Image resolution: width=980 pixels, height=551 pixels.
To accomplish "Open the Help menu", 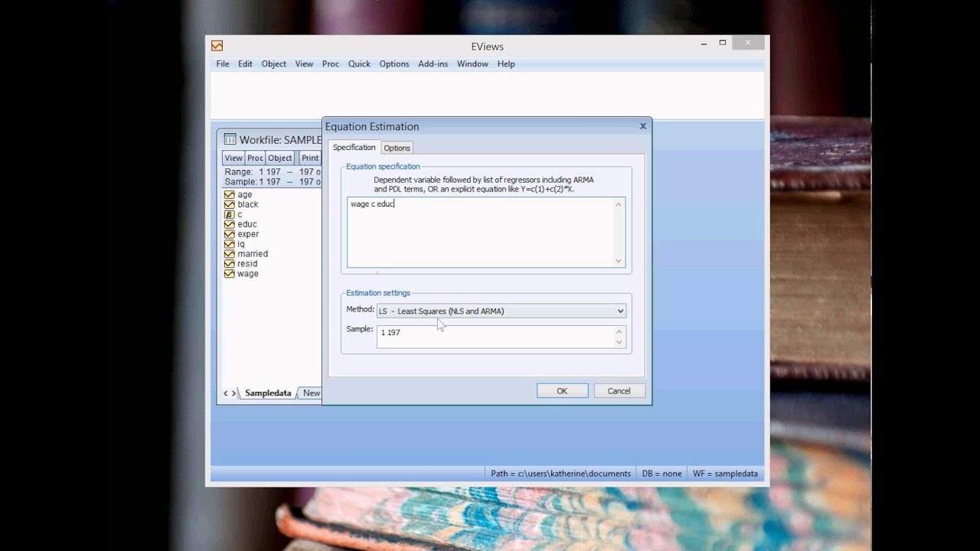I will tap(506, 64).
